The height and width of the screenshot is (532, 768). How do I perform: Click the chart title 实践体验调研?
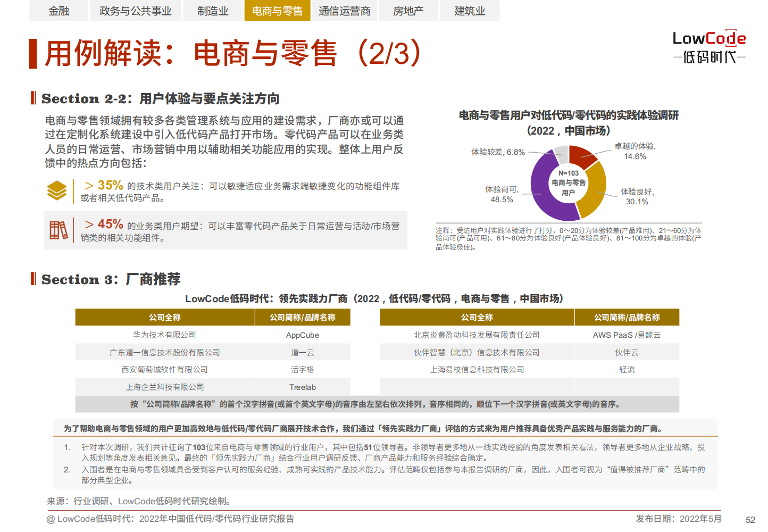pyautogui.click(x=569, y=123)
